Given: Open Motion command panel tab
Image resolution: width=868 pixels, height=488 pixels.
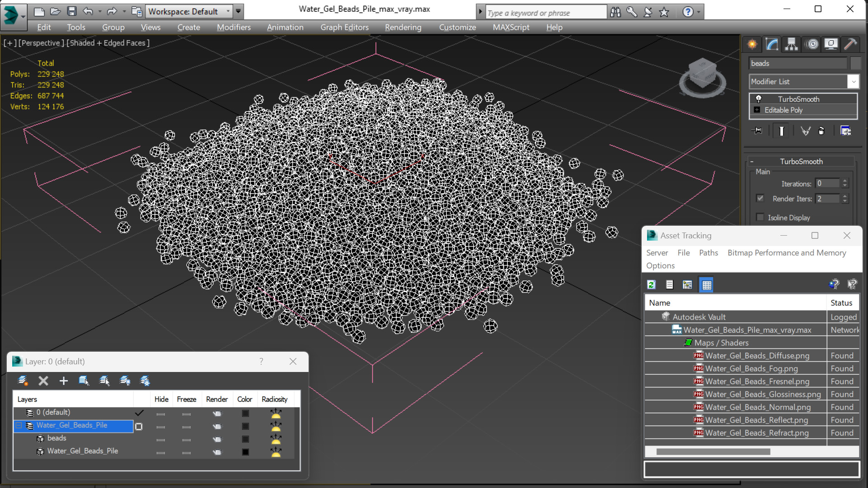Looking at the screenshot, I should click(812, 44).
